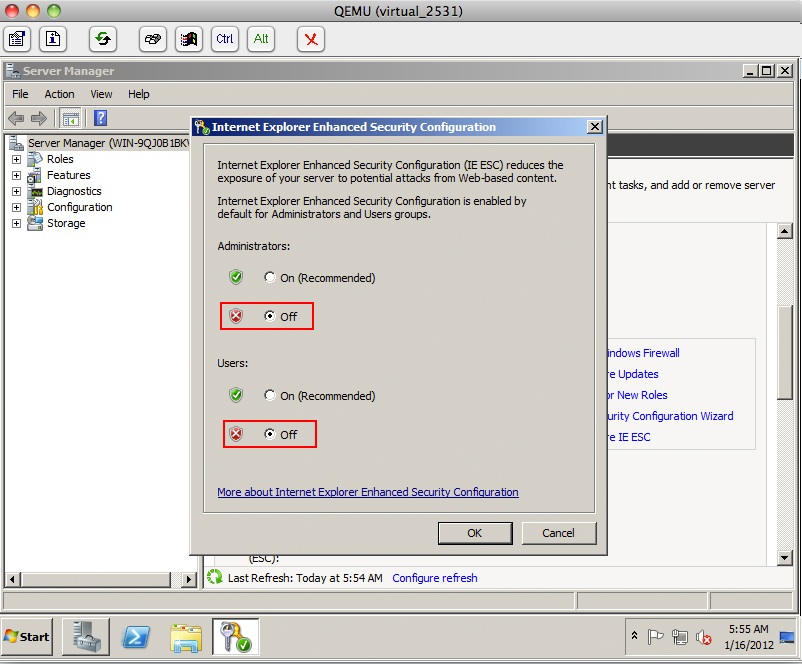Open the Windows Firewall link
Viewport: 802px width, 664px height.
pos(643,353)
